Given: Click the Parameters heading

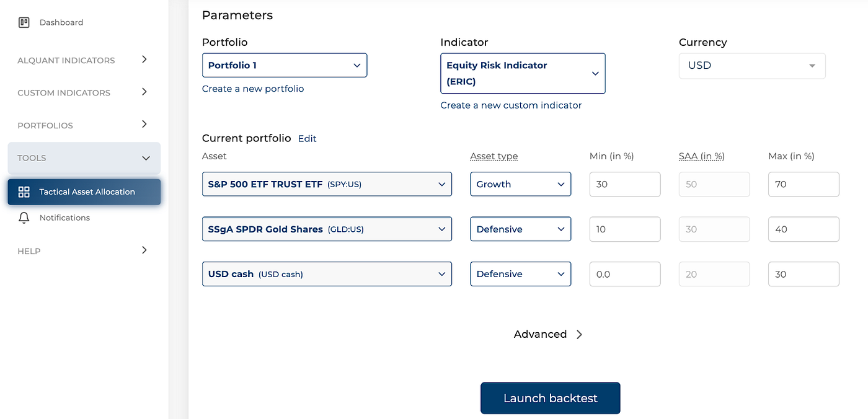Looking at the screenshot, I should [x=237, y=15].
